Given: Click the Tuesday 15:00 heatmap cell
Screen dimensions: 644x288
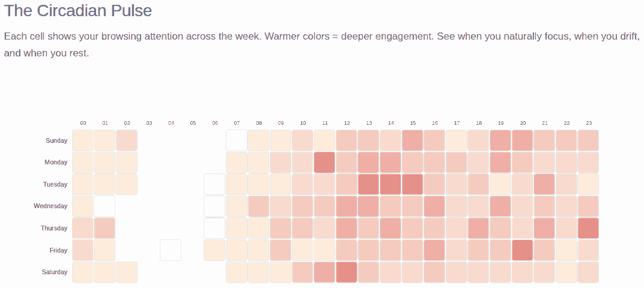Looking at the screenshot, I should click(x=413, y=184).
